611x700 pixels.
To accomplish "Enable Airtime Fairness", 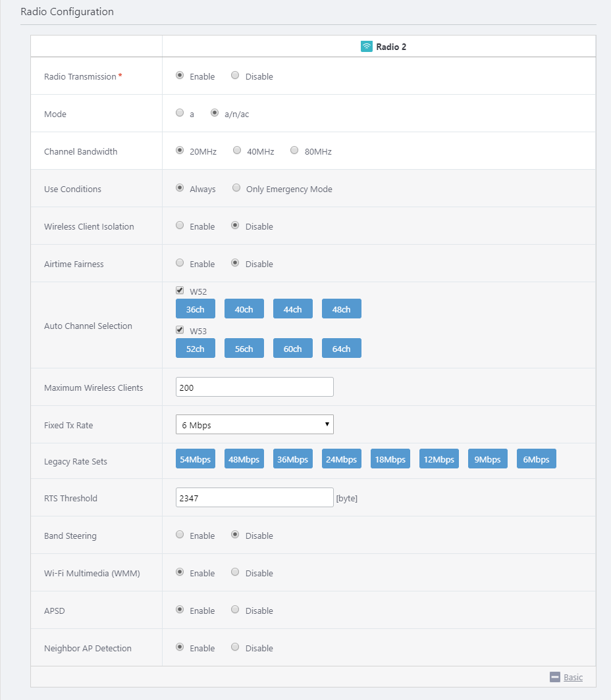I will [180, 262].
